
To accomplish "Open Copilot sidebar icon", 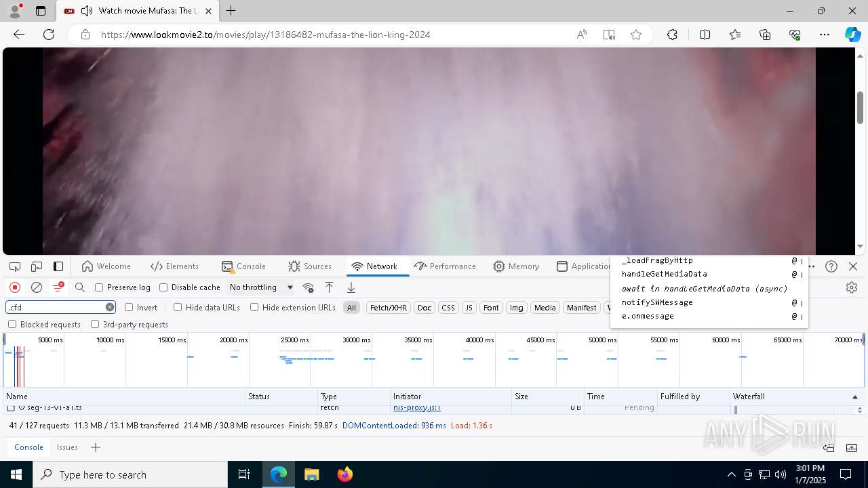I will [x=852, y=35].
